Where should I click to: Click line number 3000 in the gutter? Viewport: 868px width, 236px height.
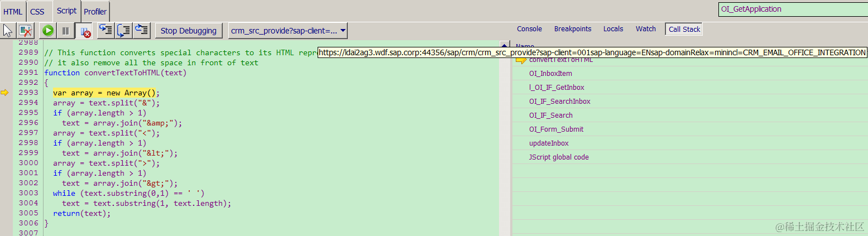pyautogui.click(x=28, y=163)
